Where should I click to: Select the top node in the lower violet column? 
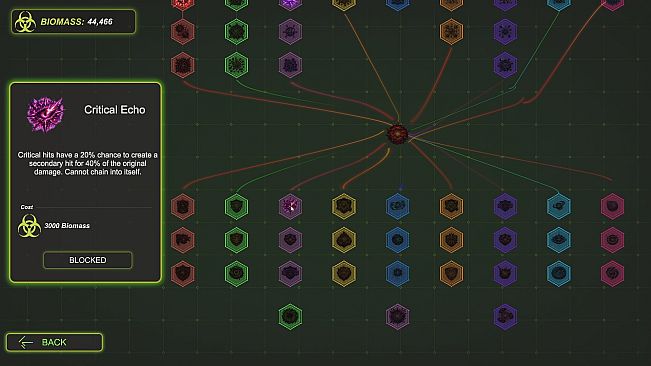pos(505,206)
